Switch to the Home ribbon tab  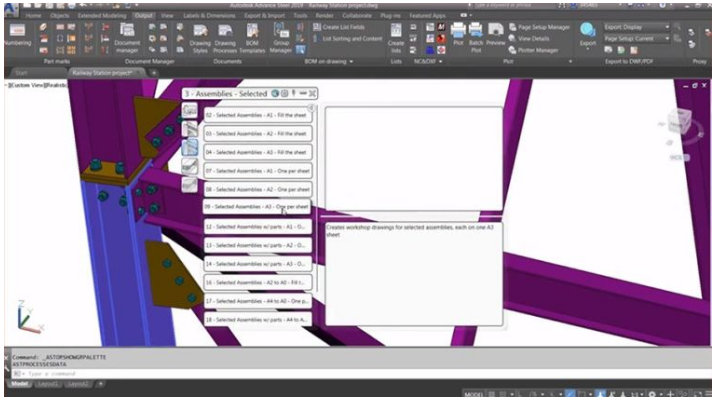pos(33,16)
